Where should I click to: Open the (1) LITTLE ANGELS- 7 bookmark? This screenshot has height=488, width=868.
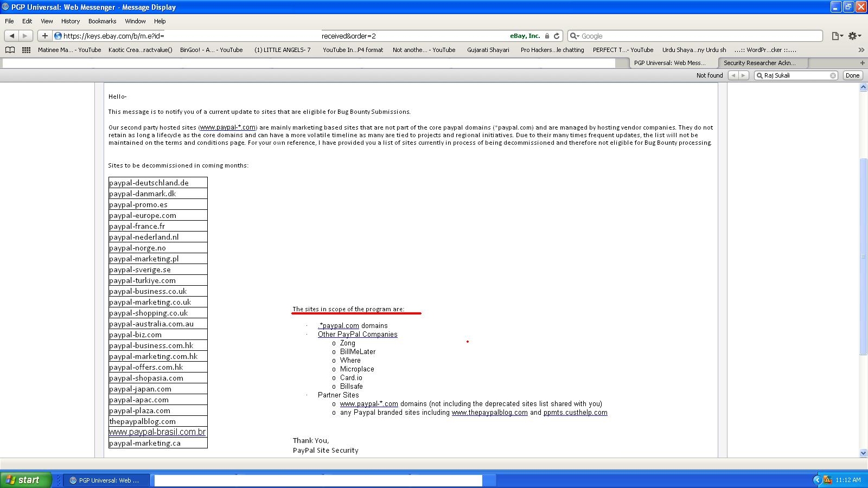coord(283,50)
